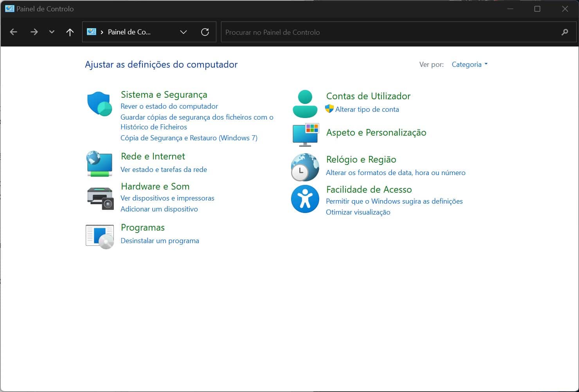This screenshot has width=579, height=392.
Task: Click the Aspeto e Personalização monitor icon
Action: click(306, 134)
